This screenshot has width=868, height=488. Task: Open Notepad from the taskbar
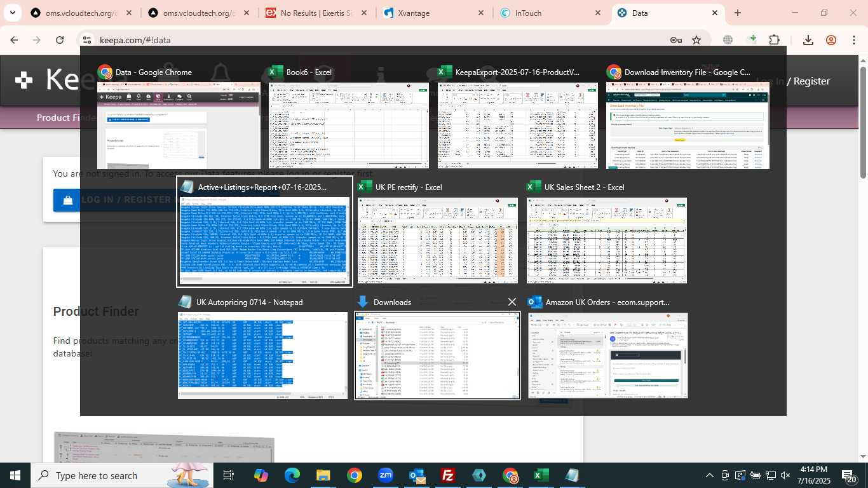(573, 475)
